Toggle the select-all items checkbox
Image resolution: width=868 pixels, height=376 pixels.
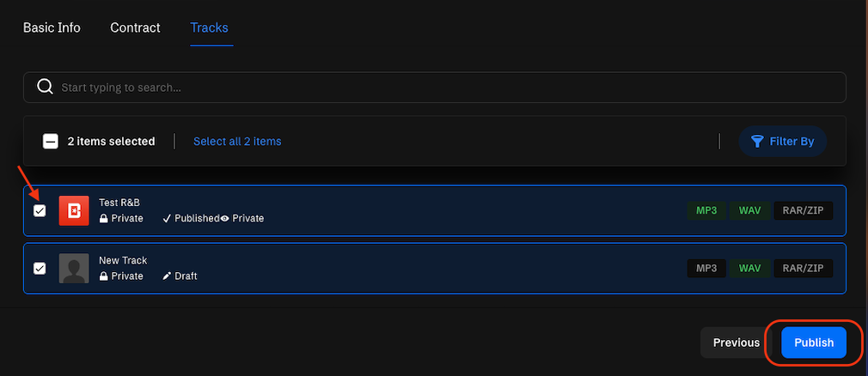(x=51, y=142)
